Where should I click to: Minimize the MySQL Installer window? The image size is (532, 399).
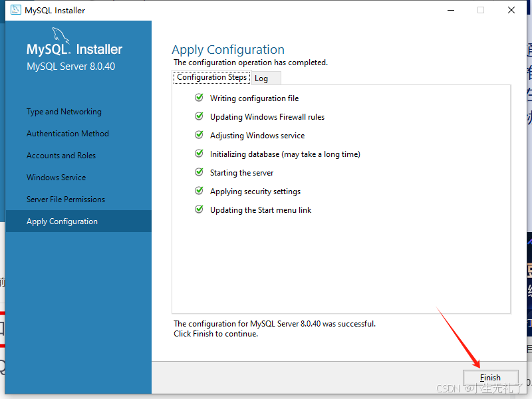tap(451, 10)
